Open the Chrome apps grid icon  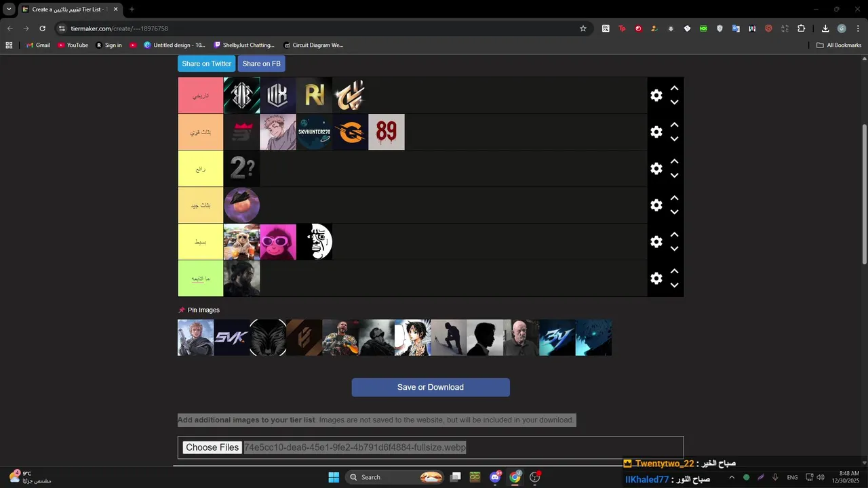(x=9, y=45)
